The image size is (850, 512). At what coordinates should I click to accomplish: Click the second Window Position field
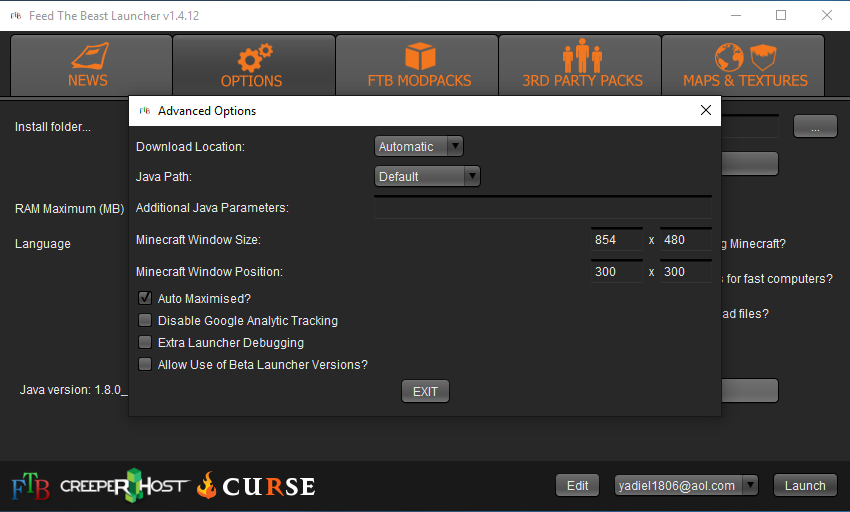(686, 272)
